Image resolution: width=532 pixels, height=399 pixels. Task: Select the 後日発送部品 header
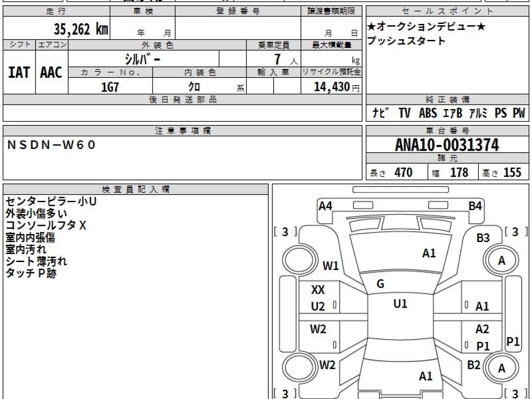(183, 99)
